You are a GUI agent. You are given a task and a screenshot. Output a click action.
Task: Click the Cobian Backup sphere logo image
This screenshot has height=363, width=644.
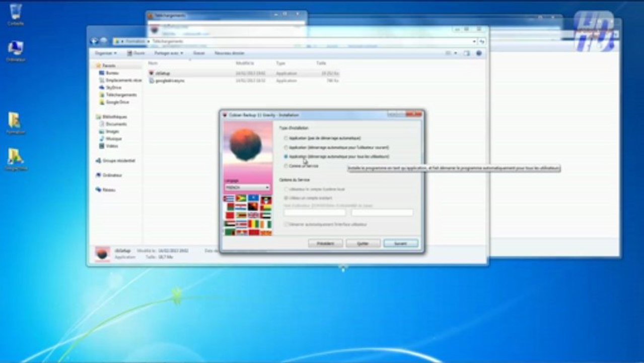click(246, 144)
